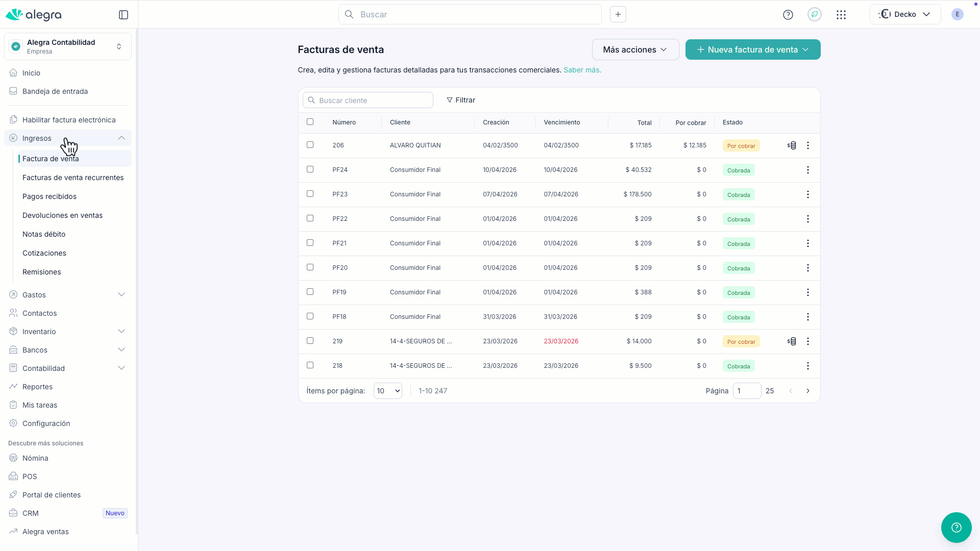This screenshot has height=551, width=980.
Task: Open floating help button at bottom right
Action: (956, 528)
